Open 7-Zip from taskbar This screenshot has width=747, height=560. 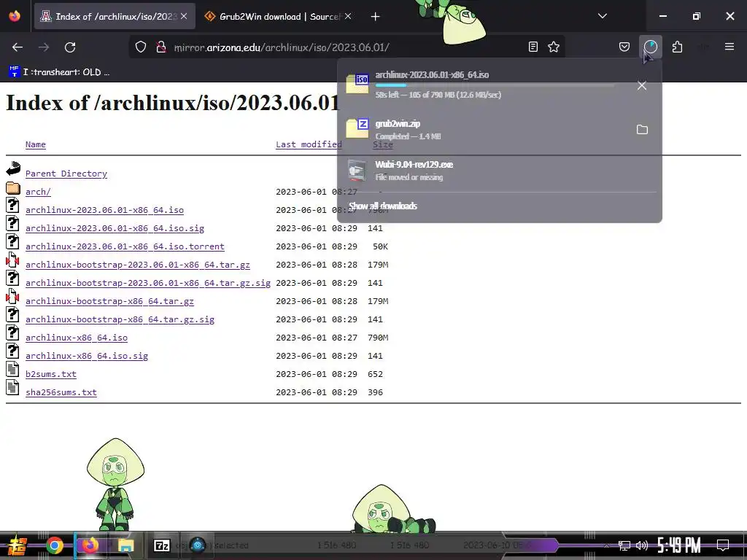click(x=162, y=545)
